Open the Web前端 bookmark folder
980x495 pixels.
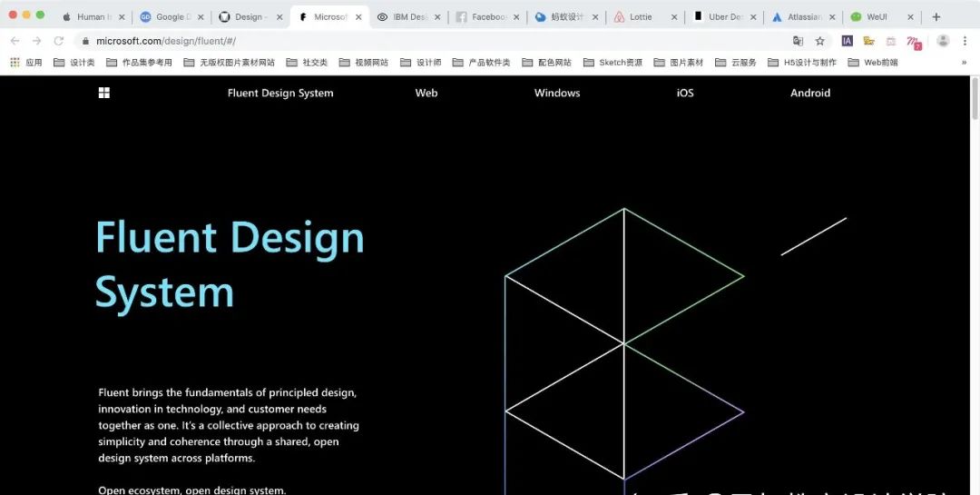click(x=873, y=63)
